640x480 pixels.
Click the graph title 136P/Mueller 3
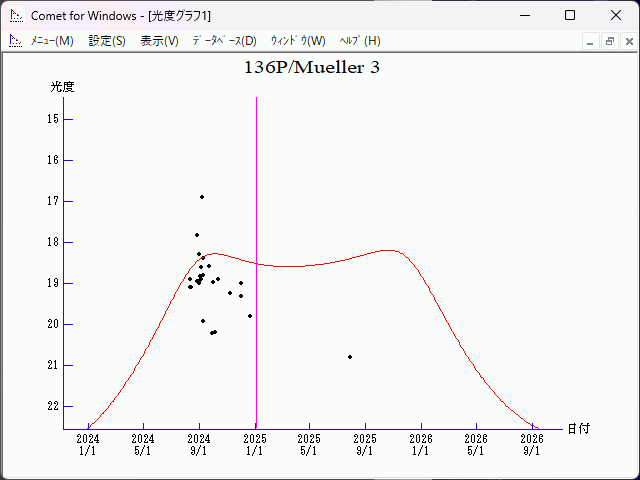(312, 68)
